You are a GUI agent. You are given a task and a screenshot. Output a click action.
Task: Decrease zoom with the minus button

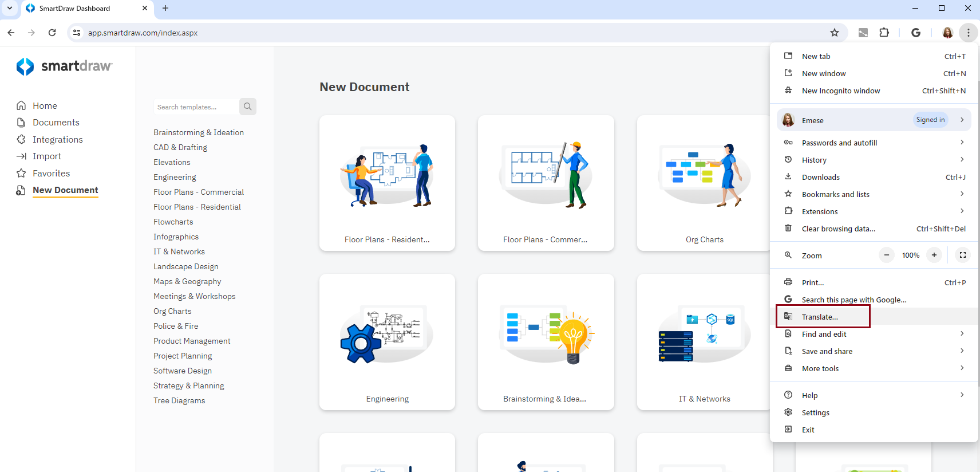886,255
